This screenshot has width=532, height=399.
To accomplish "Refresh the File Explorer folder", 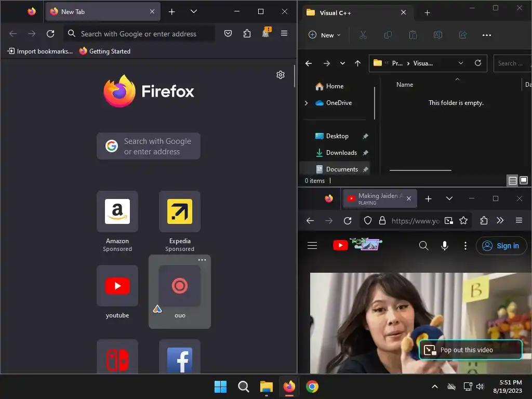I will click(x=478, y=63).
